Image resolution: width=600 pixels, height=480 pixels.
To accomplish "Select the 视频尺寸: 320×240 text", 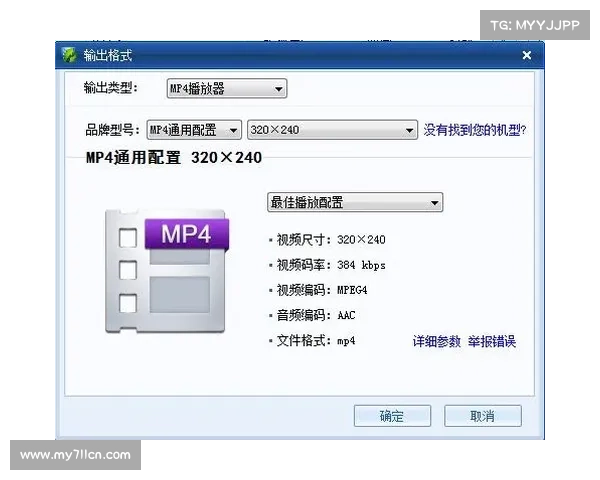I will point(331,240).
